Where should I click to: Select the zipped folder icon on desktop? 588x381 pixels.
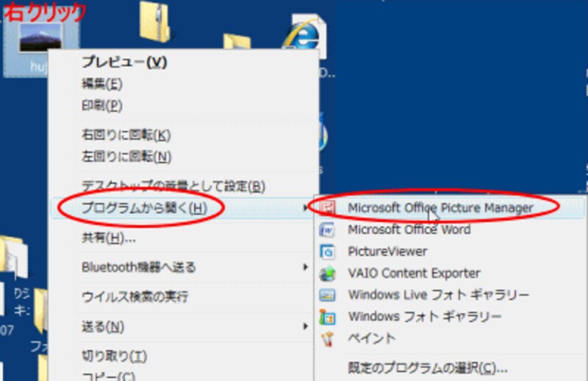tap(155, 21)
